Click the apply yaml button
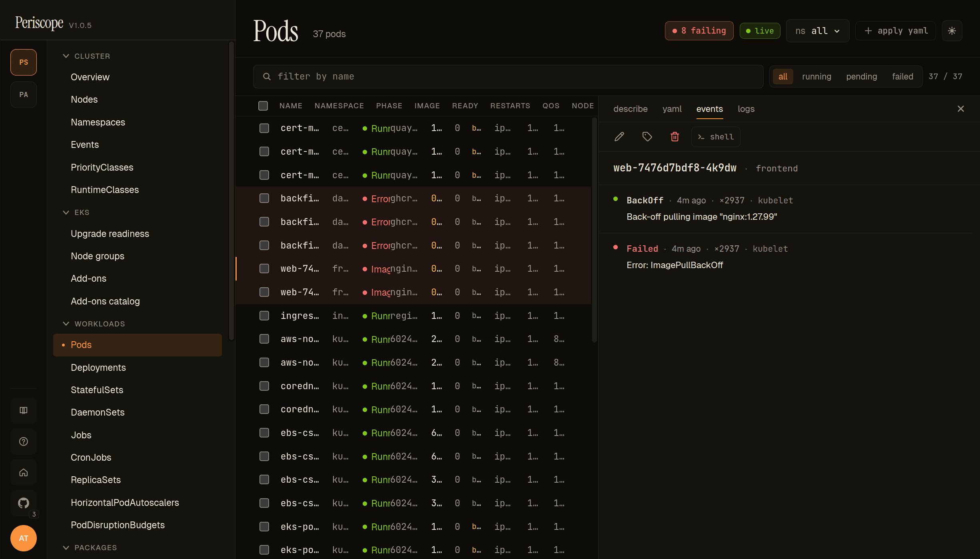This screenshot has height=559, width=980. pos(896,31)
